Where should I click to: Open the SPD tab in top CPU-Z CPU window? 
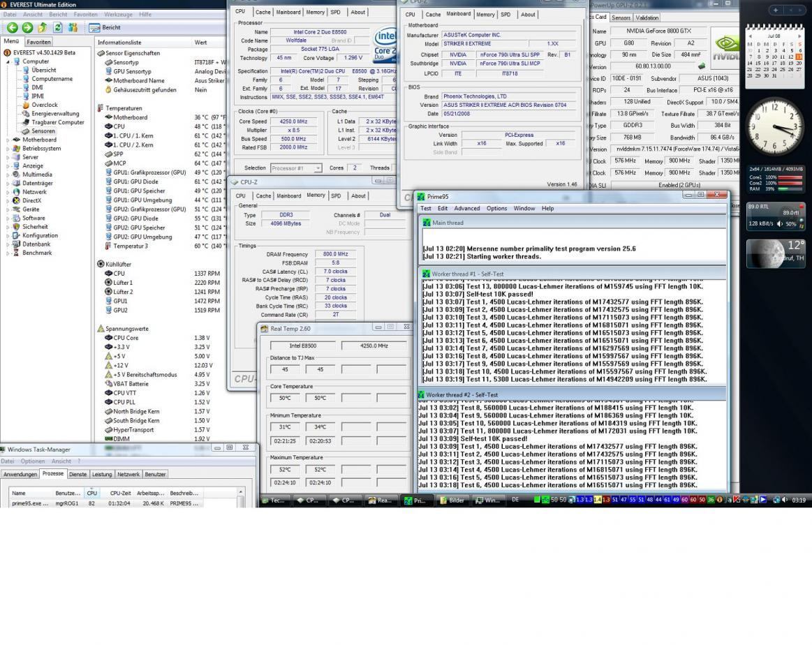pyautogui.click(x=336, y=12)
